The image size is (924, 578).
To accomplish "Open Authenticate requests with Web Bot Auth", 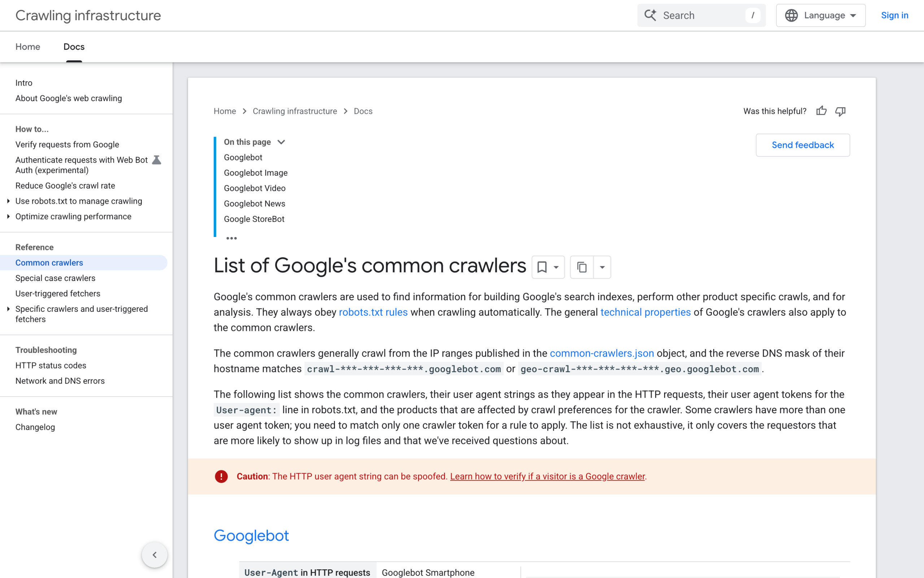I will 81,165.
